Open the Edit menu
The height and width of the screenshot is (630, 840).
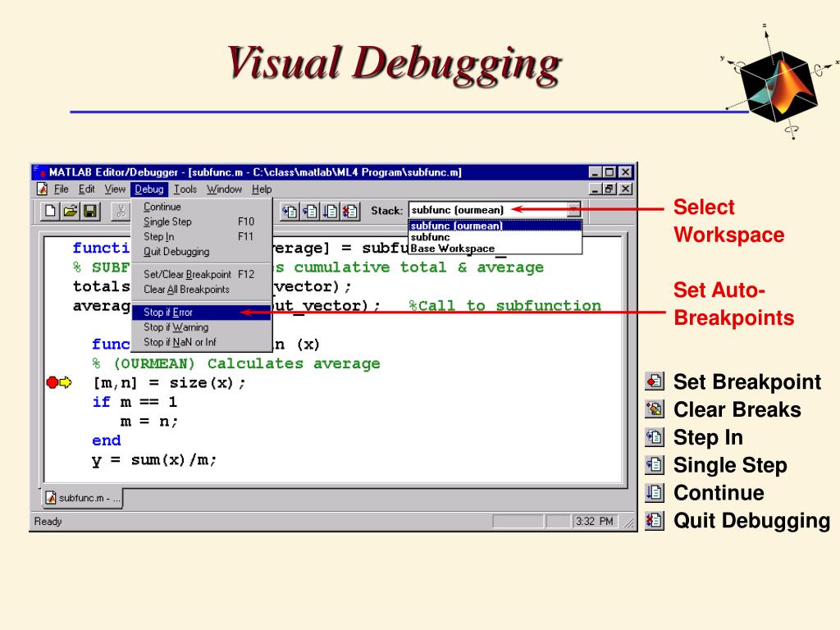[86, 189]
